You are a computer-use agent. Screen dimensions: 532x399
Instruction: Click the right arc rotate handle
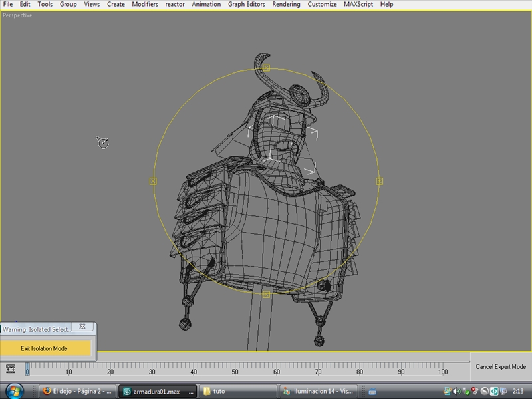coord(379,181)
